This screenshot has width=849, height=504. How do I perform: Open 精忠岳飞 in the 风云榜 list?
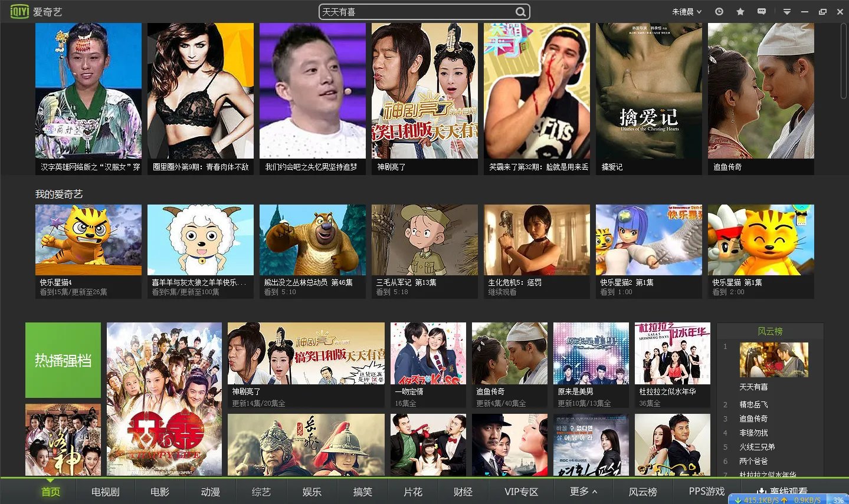coord(753,404)
